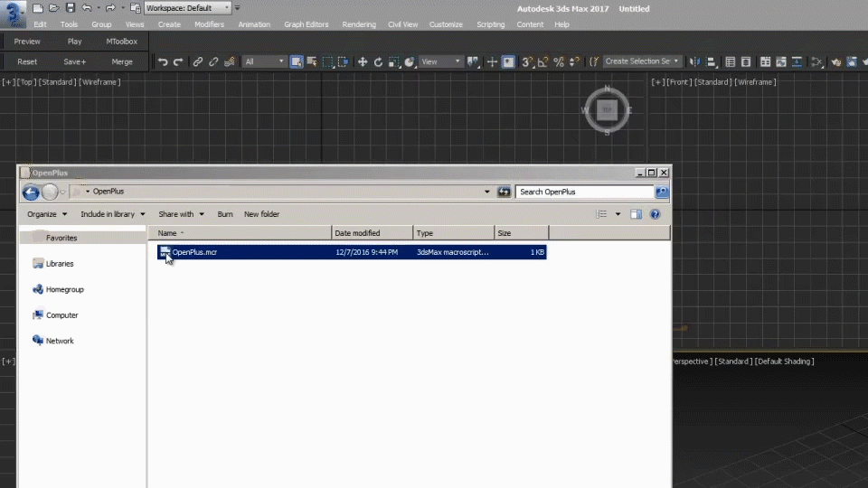This screenshot has height=488, width=868.
Task: Open the 3ds Max application menu logo
Action: [14, 14]
